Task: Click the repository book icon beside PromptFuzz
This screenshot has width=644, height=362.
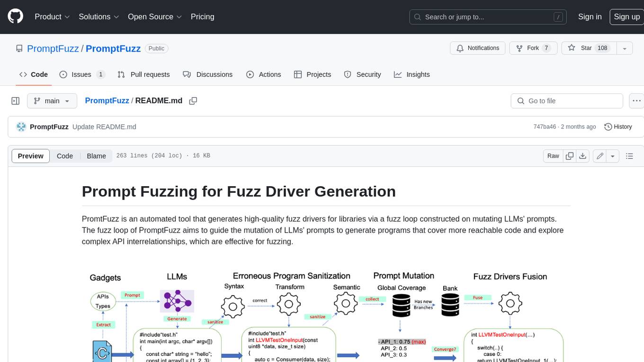Action: pos(19,48)
